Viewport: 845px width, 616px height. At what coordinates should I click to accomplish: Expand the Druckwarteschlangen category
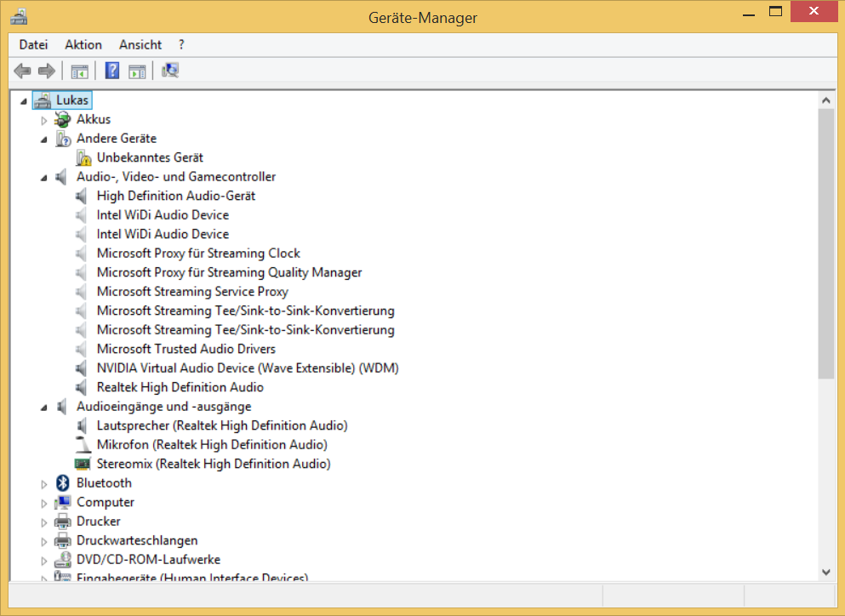coord(43,542)
